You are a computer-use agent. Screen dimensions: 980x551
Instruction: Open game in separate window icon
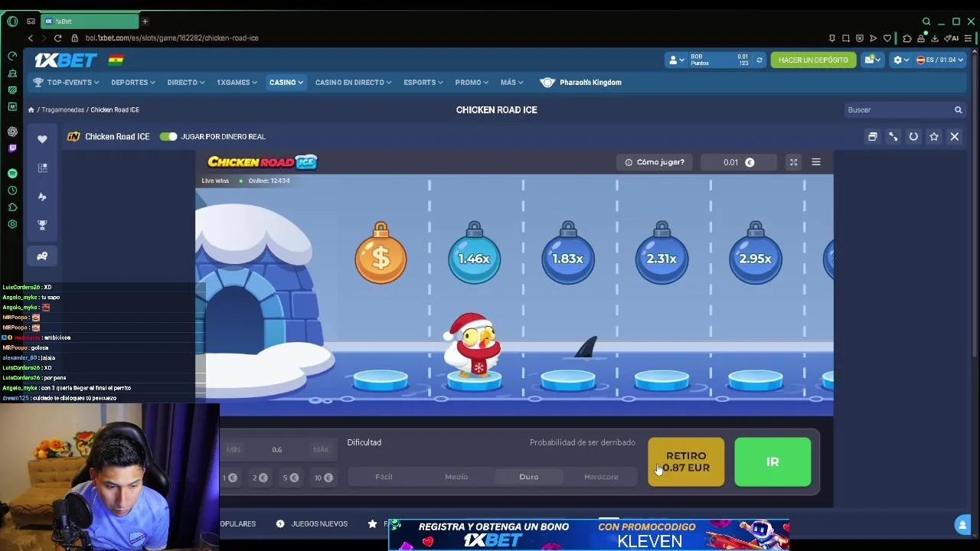click(872, 136)
